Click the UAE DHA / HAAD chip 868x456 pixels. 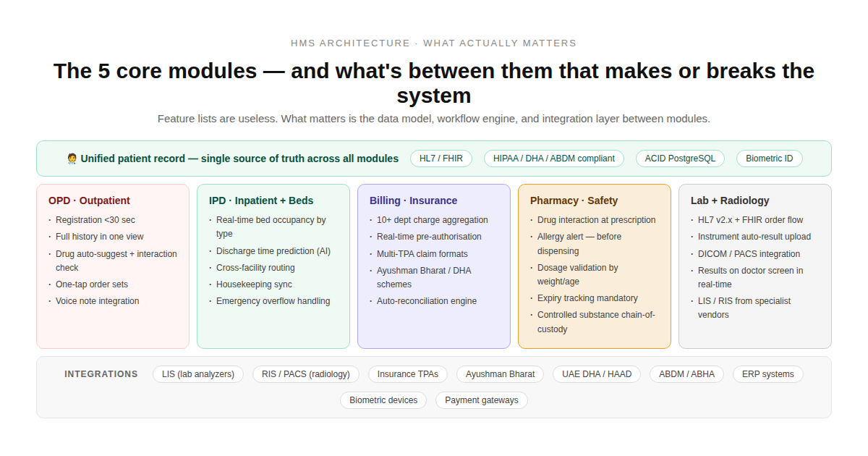click(x=597, y=374)
